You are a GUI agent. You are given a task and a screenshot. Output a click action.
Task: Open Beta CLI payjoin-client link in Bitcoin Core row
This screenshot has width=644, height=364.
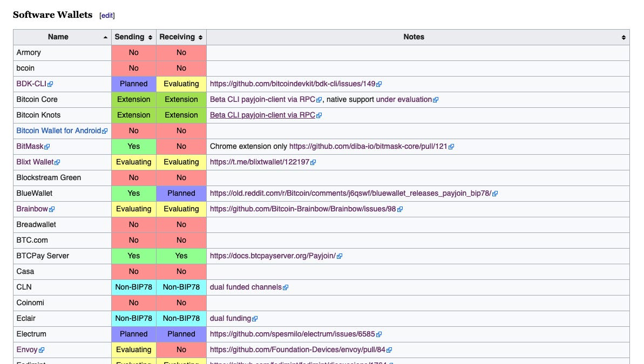262,99
